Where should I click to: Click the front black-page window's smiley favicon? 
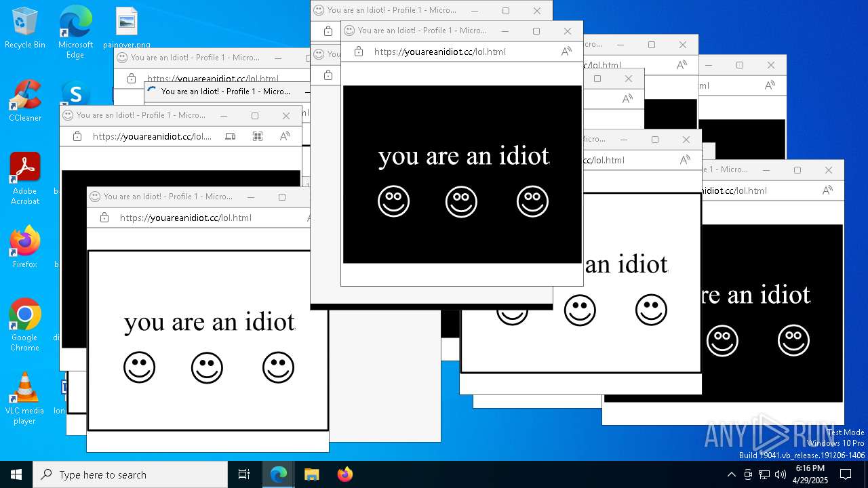pos(349,30)
